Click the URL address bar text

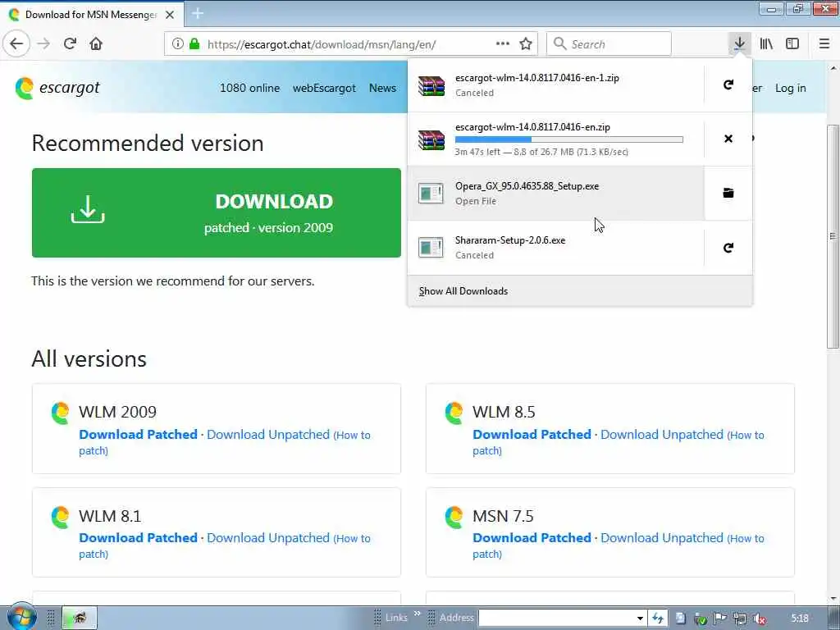[322, 44]
